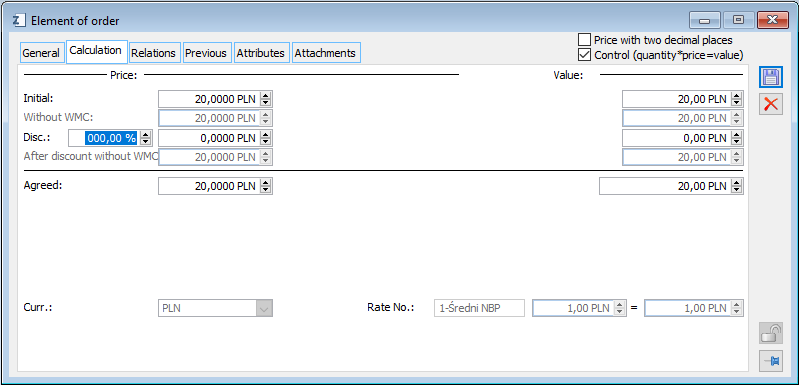
Task: Switch to the Attachments tab
Action: [325, 53]
